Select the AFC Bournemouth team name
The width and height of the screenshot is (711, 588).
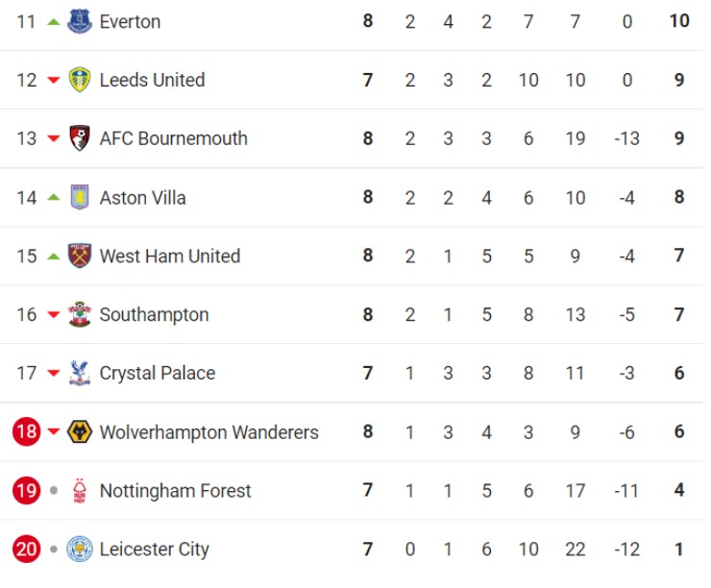point(173,138)
